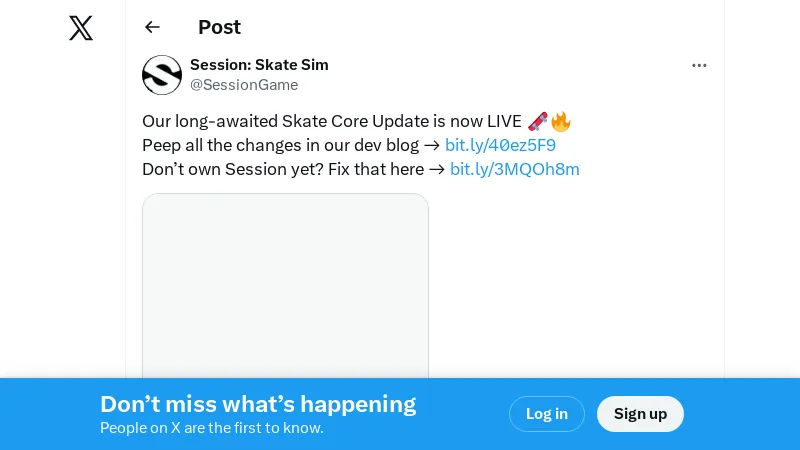Open the Session: Skate Sim profile avatar
Screen dimensions: 800x450
click(162, 75)
